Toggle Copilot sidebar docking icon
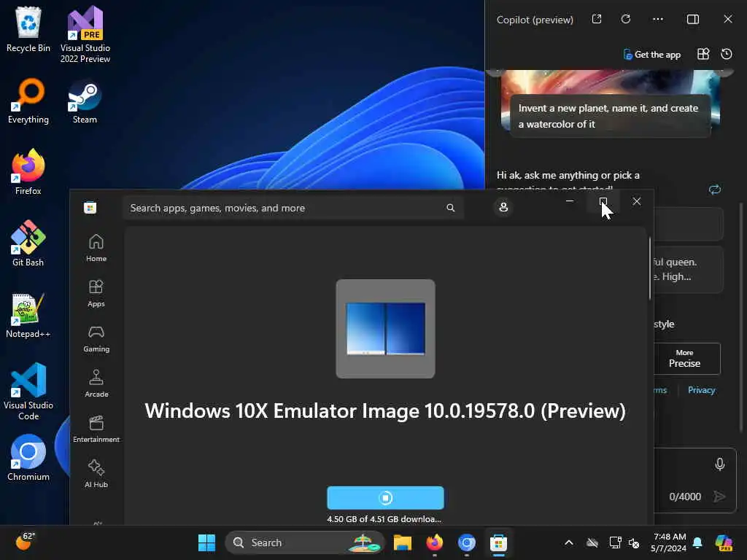The width and height of the screenshot is (747, 560). [693, 19]
